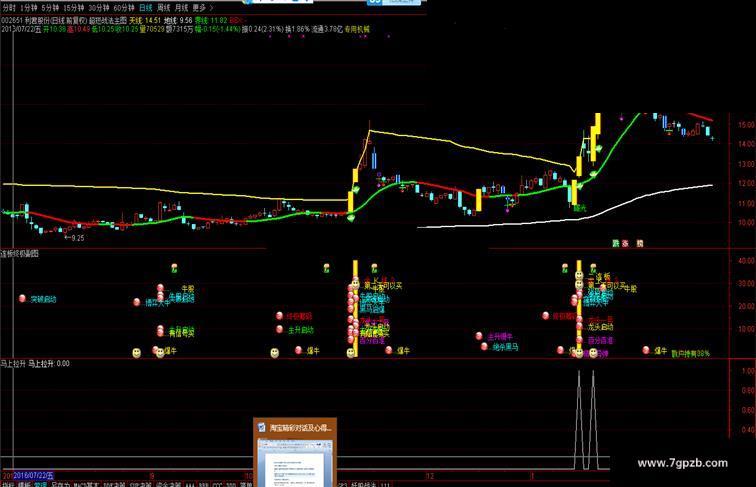Click the 散户持筹38% label
Viewport: 756px width, 487px height.
click(690, 353)
